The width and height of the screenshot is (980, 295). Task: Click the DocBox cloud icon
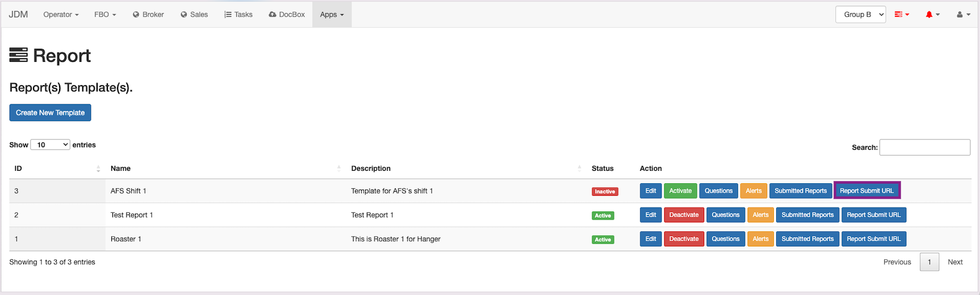[273, 15]
